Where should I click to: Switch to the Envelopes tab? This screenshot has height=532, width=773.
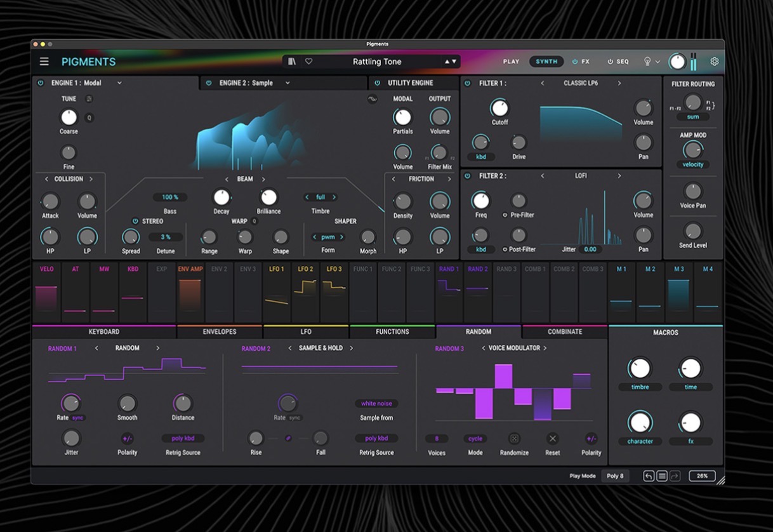click(220, 331)
